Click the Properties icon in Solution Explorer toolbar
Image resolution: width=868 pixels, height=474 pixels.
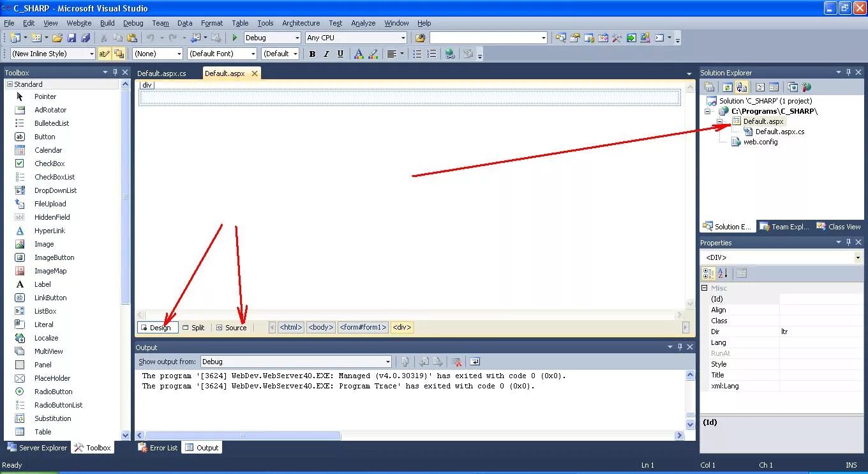708,87
